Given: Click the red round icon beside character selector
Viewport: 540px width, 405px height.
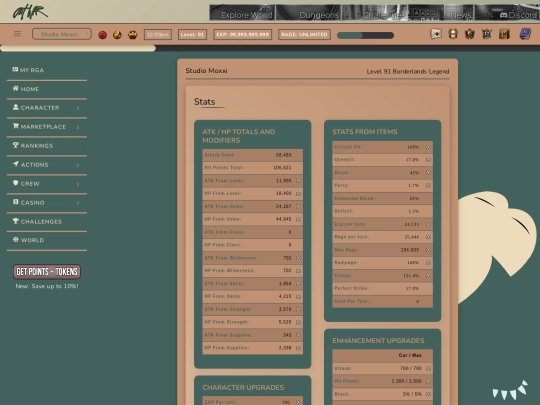Looking at the screenshot, I should [x=102, y=35].
